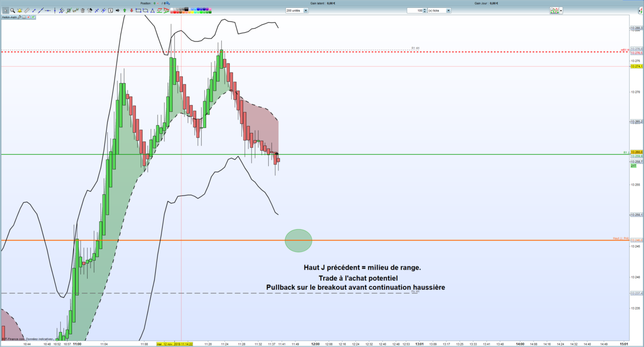Viewport: 644px width, 347px height.
Task: Open the green and red chart pattern tool
Action: pyautogui.click(x=159, y=10)
